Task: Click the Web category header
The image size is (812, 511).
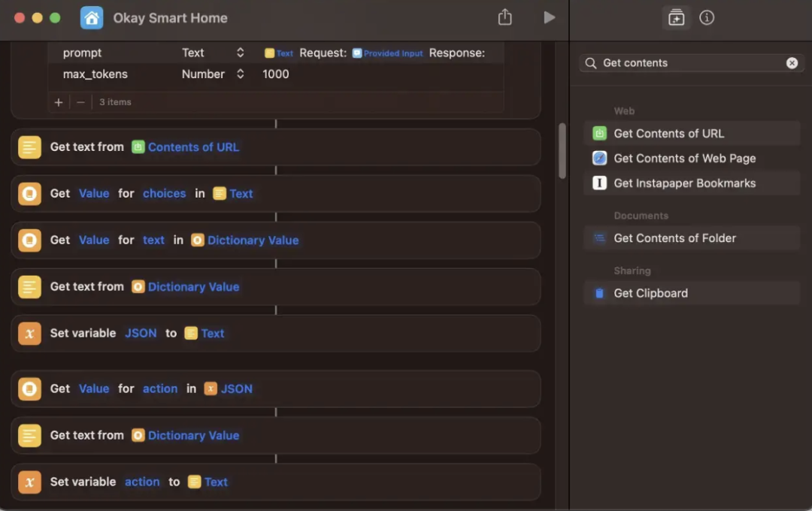Action: point(624,111)
